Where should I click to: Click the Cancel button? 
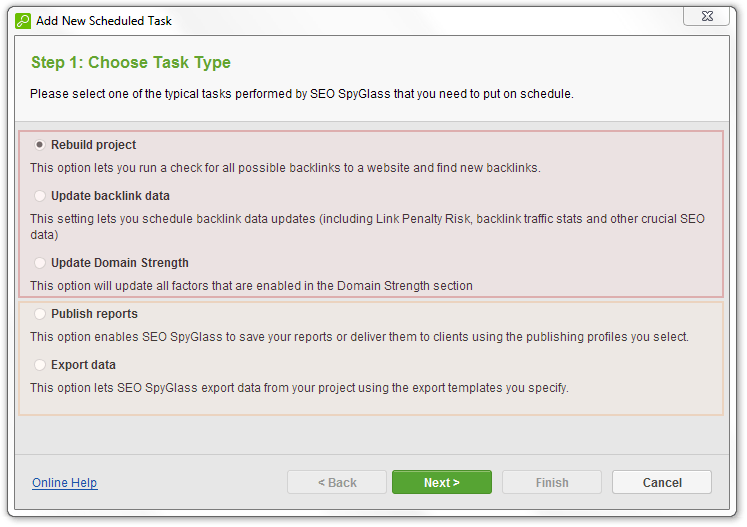coord(661,482)
